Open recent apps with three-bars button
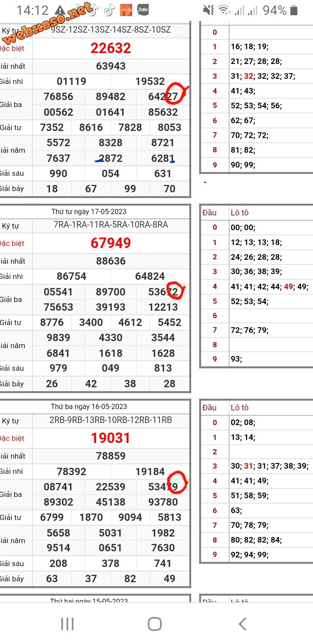 (x=67, y=624)
